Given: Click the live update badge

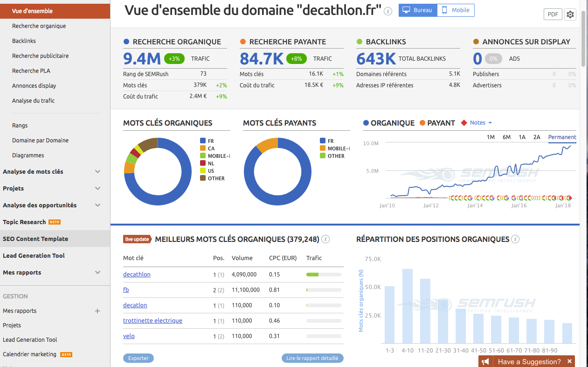Looking at the screenshot, I should (x=137, y=239).
